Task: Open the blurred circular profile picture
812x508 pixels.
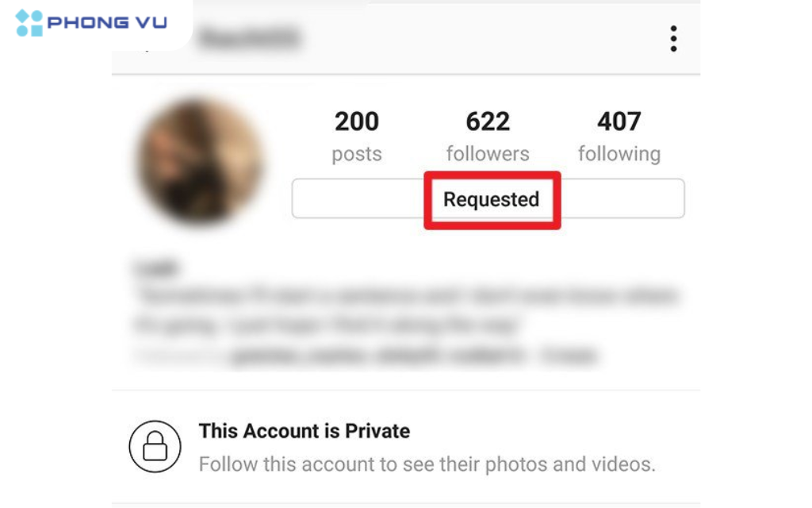Action: [199, 162]
